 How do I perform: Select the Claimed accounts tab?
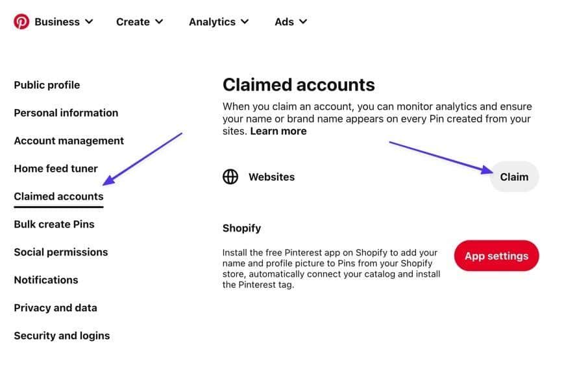58,196
